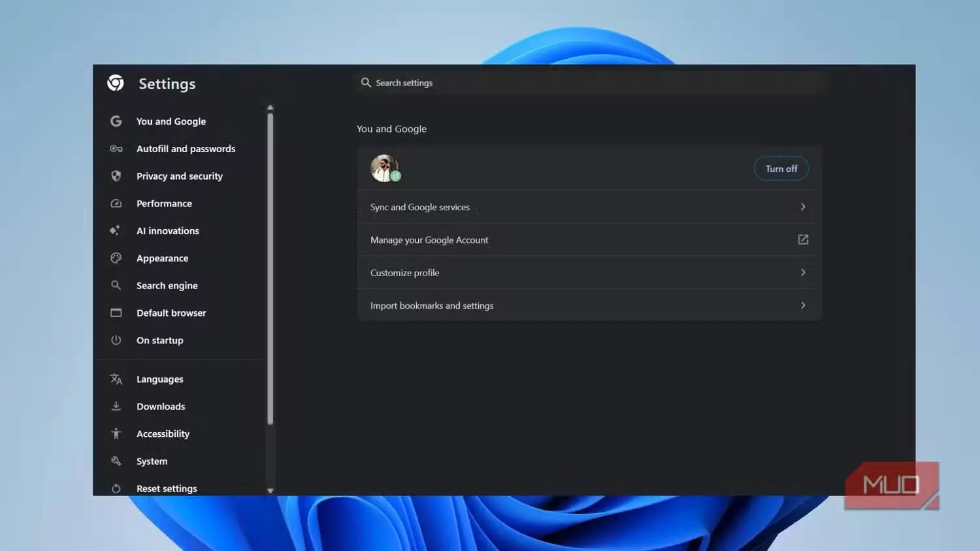Click the power icon for On startup
980x551 pixels.
click(x=116, y=340)
